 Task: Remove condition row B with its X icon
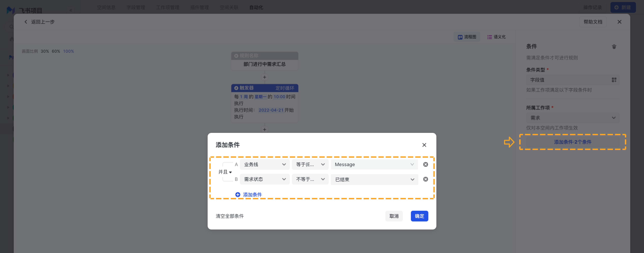click(x=425, y=179)
